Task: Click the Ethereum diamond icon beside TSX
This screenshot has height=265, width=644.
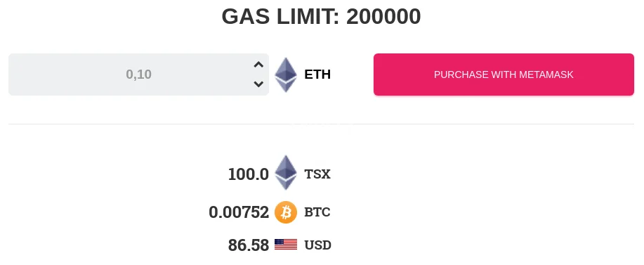Action: [285, 172]
